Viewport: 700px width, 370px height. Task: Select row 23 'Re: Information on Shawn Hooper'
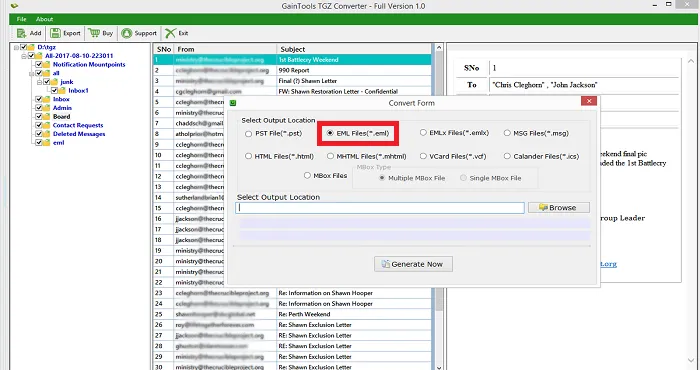[293, 293]
